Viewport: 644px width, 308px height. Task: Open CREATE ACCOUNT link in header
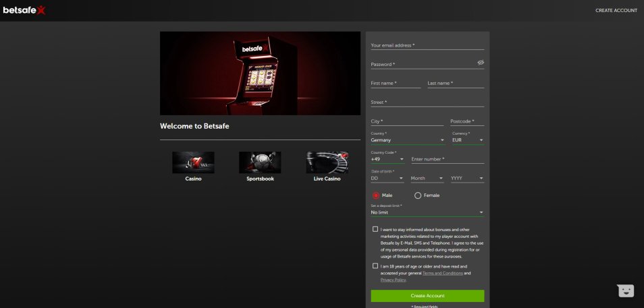click(616, 11)
